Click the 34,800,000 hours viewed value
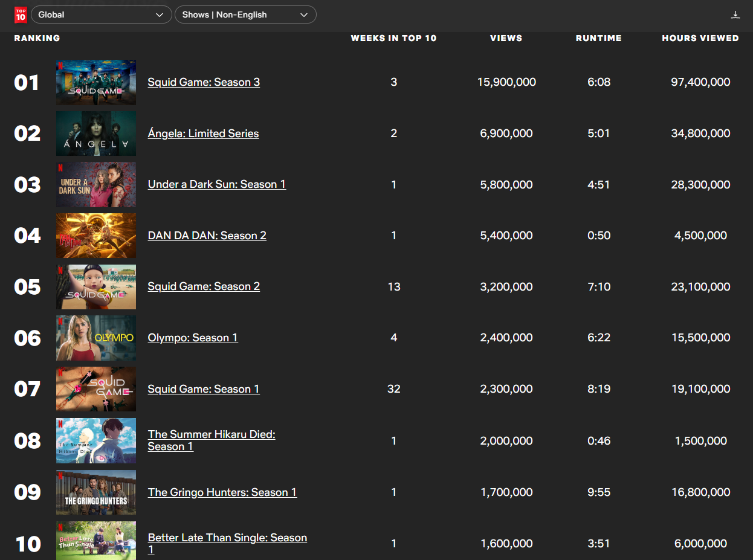The height and width of the screenshot is (560, 753). [700, 134]
